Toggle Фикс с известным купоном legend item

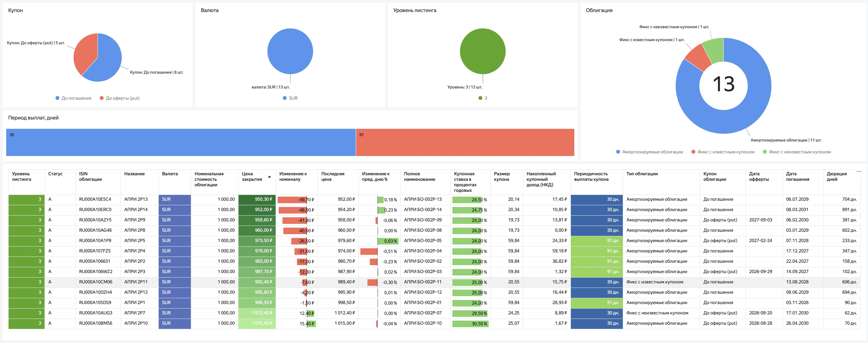tap(723, 152)
